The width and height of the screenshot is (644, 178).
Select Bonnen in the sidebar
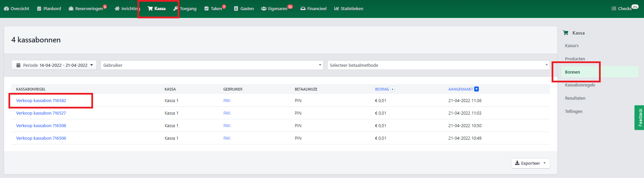click(600, 72)
